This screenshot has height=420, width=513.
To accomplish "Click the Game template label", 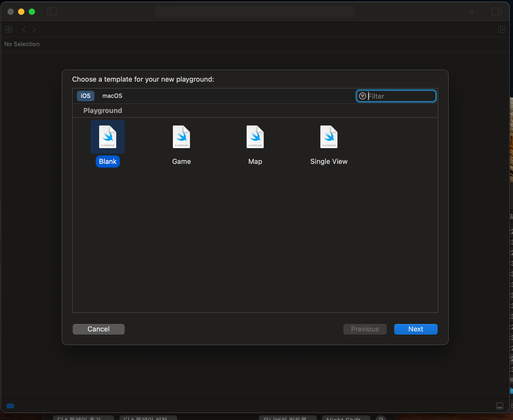I will 181,161.
